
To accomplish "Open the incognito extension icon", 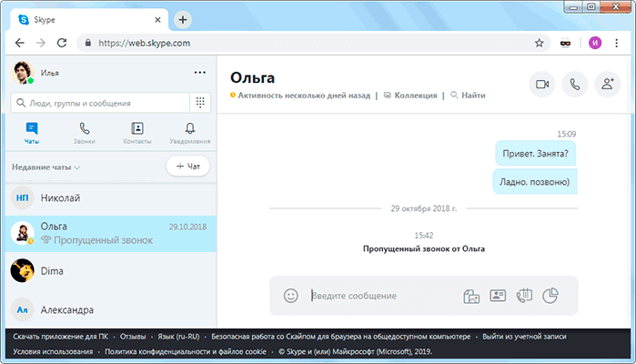I will click(x=565, y=43).
